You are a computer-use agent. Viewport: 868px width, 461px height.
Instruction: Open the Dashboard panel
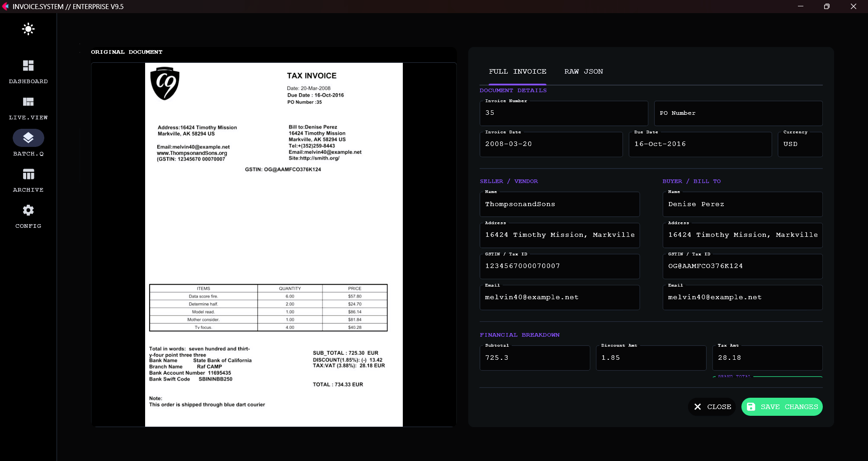point(28,71)
